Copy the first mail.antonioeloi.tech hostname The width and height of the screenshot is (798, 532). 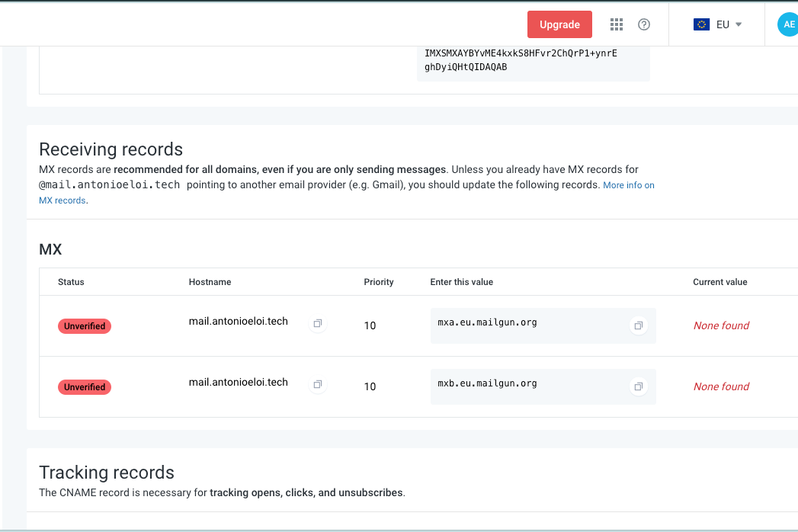tap(318, 324)
